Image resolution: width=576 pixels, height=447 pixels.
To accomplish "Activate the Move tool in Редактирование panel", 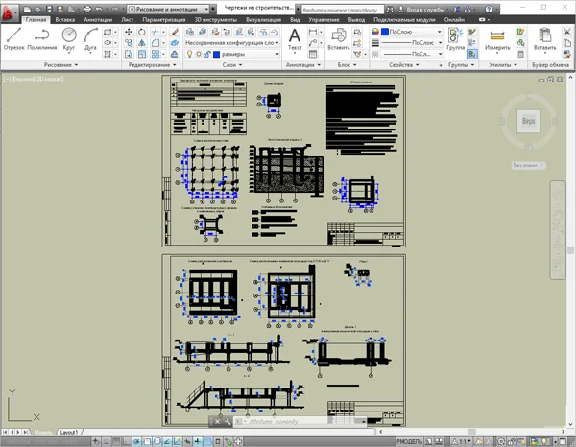I will (x=129, y=32).
